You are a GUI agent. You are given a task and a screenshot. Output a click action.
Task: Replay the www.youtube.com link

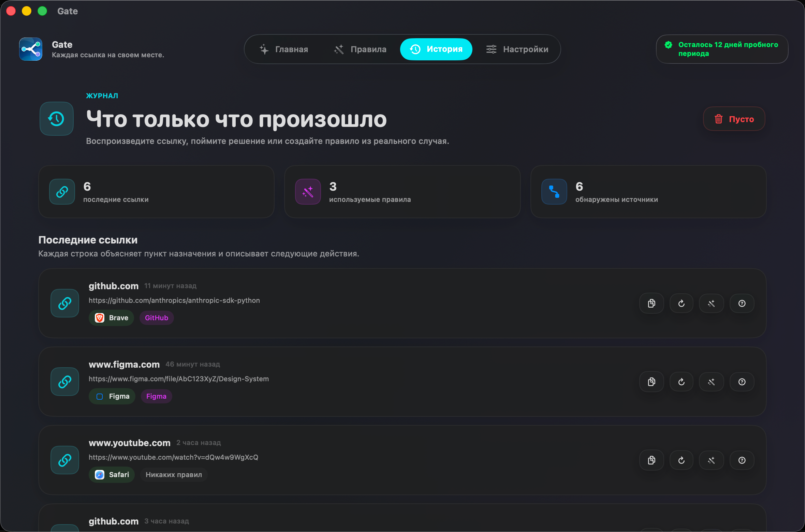pyautogui.click(x=682, y=460)
